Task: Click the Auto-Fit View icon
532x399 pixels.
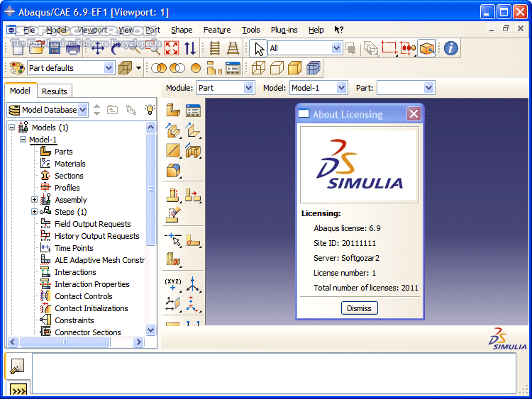Action: [172, 48]
